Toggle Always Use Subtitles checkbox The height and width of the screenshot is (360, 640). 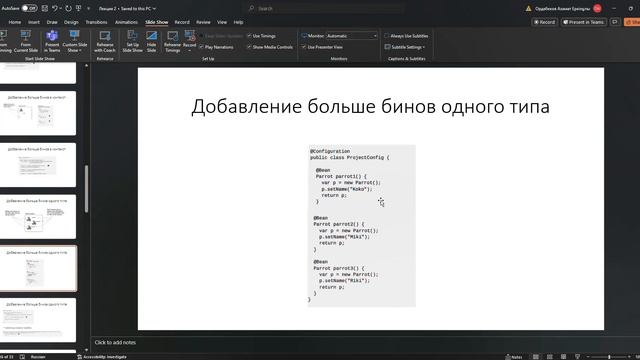(x=406, y=36)
